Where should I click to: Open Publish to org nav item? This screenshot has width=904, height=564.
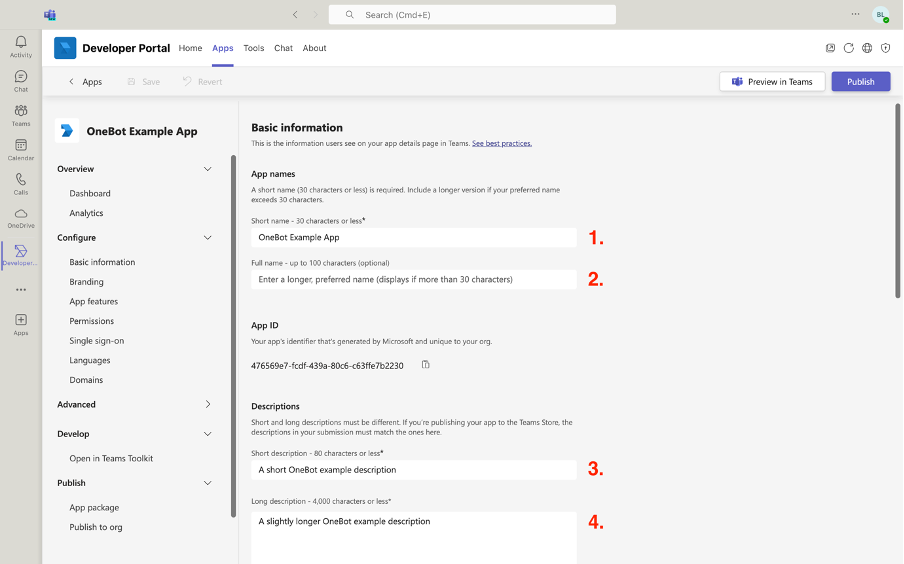click(x=96, y=527)
